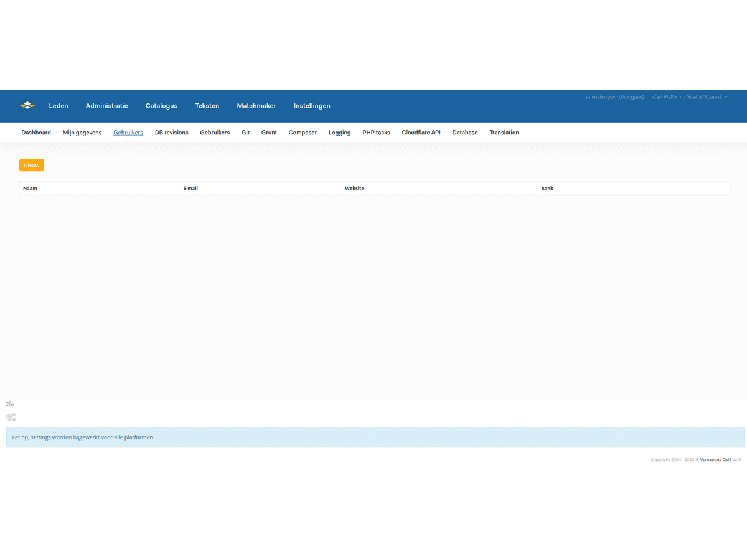Open the Administratie menu
Image resolution: width=747 pixels, height=560 pixels.
[x=106, y=106]
